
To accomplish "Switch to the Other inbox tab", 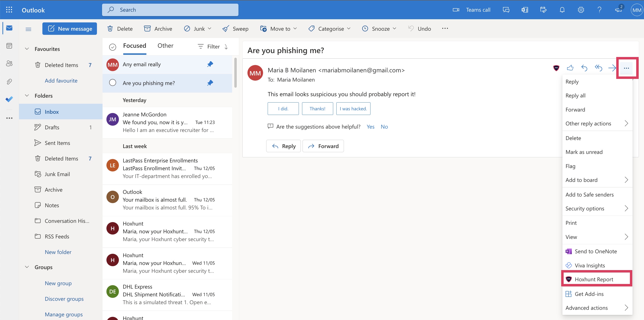I will click(x=165, y=46).
